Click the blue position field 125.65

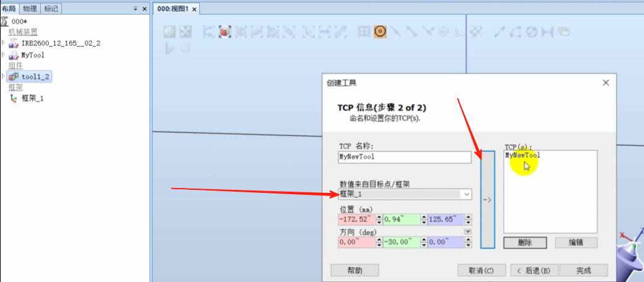[446, 220]
